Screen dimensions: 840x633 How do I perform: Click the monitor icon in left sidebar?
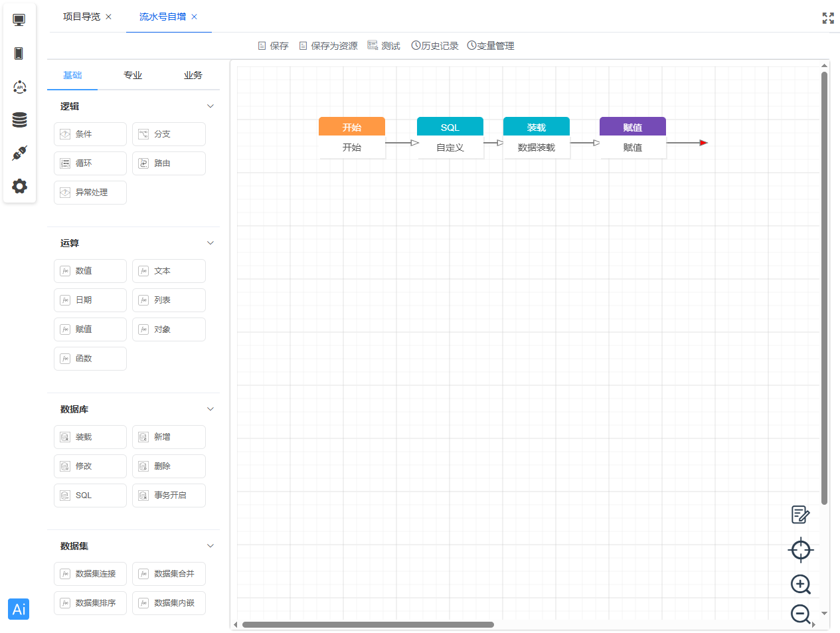coord(19,20)
